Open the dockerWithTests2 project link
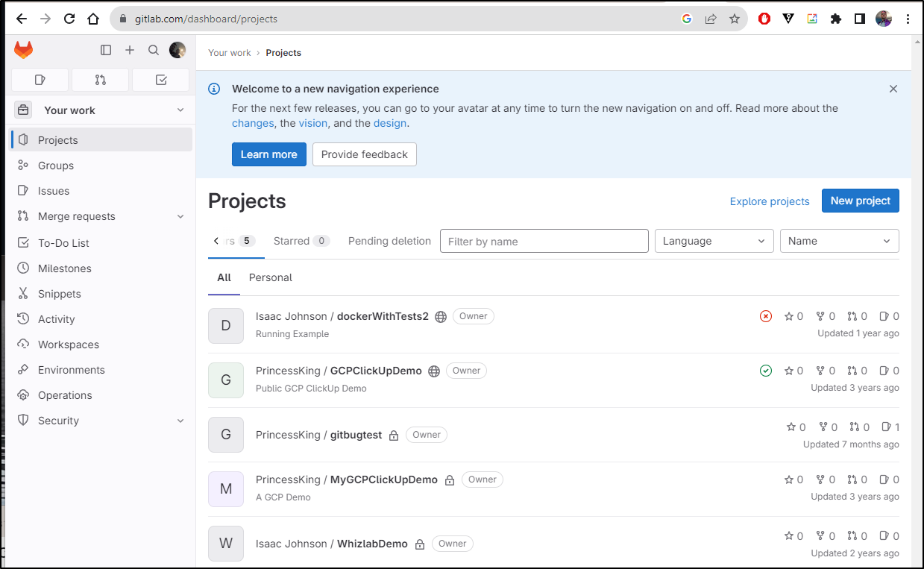This screenshot has height=569, width=924. click(342, 316)
